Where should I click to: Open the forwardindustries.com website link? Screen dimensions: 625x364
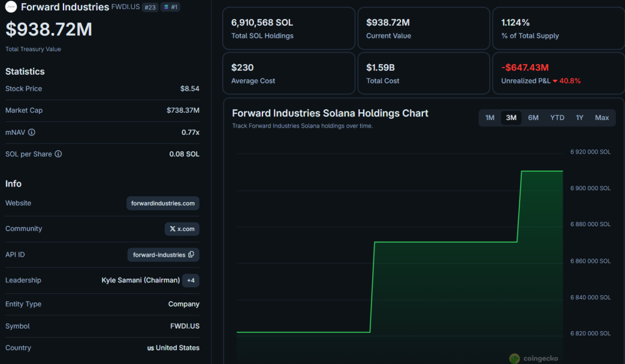point(163,204)
